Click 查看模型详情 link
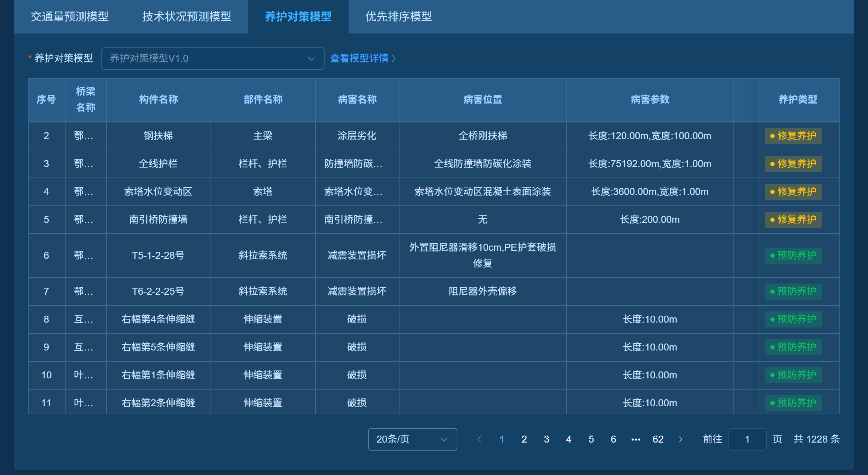The image size is (868, 475). [363, 58]
